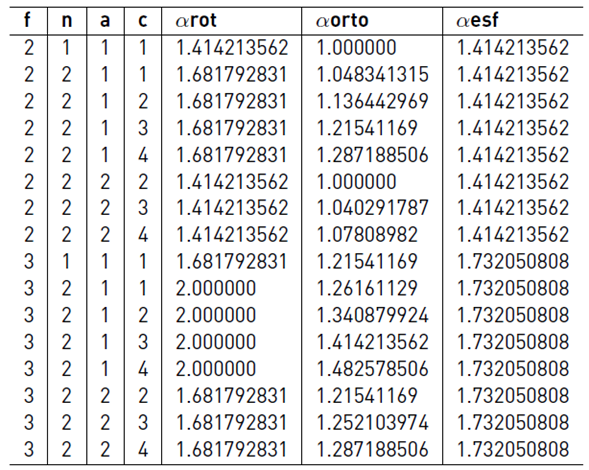Click αorto value 1.414213562
Screen dimensions: 589x470
373,342
